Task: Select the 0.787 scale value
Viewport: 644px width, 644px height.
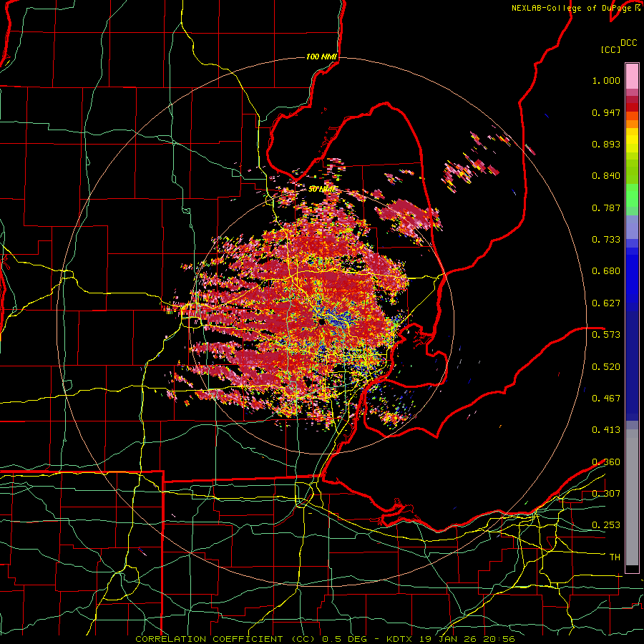Action: click(606, 208)
